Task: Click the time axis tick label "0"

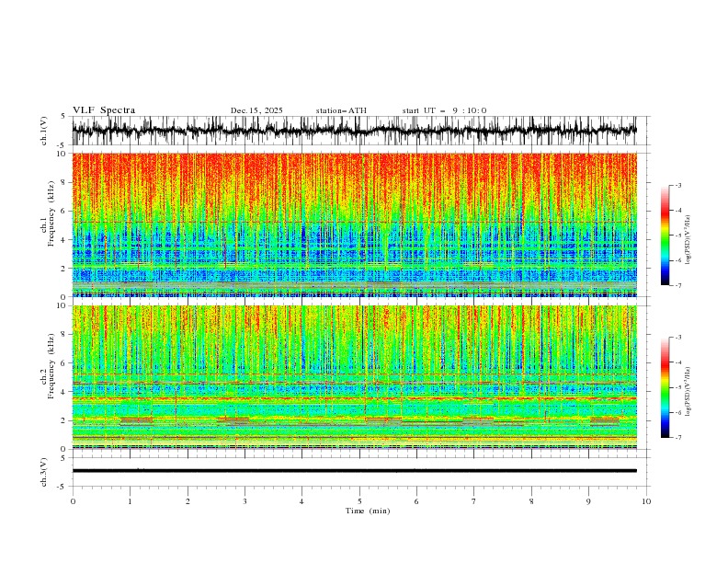Action: pyautogui.click(x=73, y=501)
